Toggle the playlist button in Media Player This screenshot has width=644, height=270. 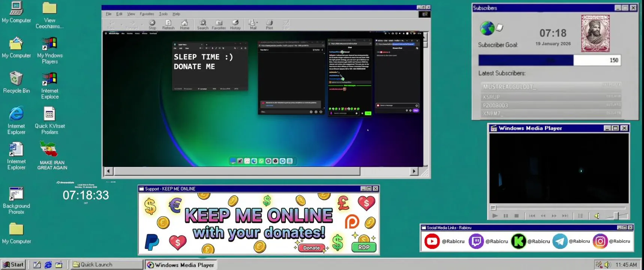(580, 216)
